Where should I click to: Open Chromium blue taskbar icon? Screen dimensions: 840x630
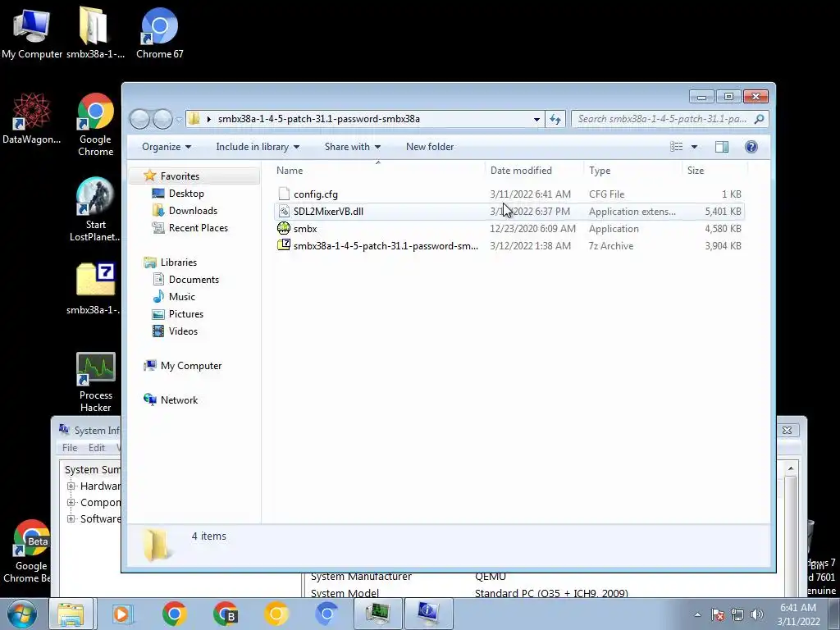326,614
